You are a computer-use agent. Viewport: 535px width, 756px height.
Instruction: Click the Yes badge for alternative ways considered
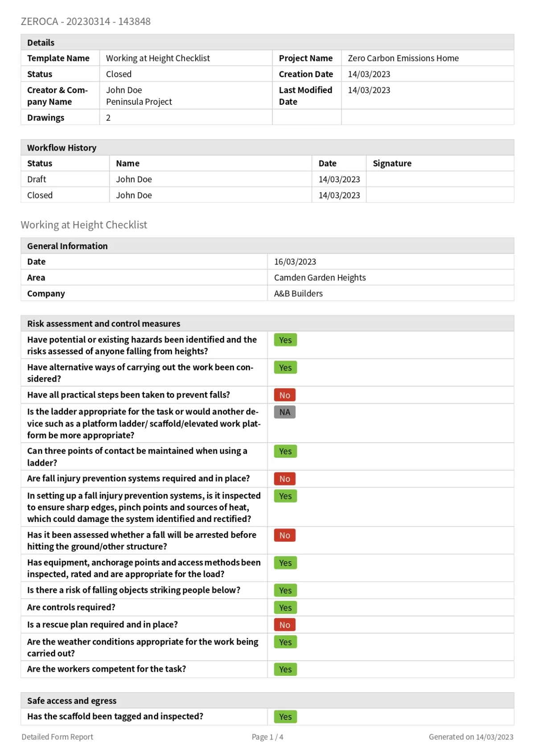(x=285, y=368)
